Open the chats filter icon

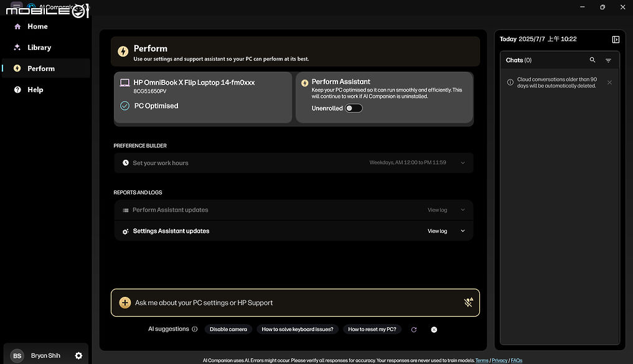pos(608,60)
